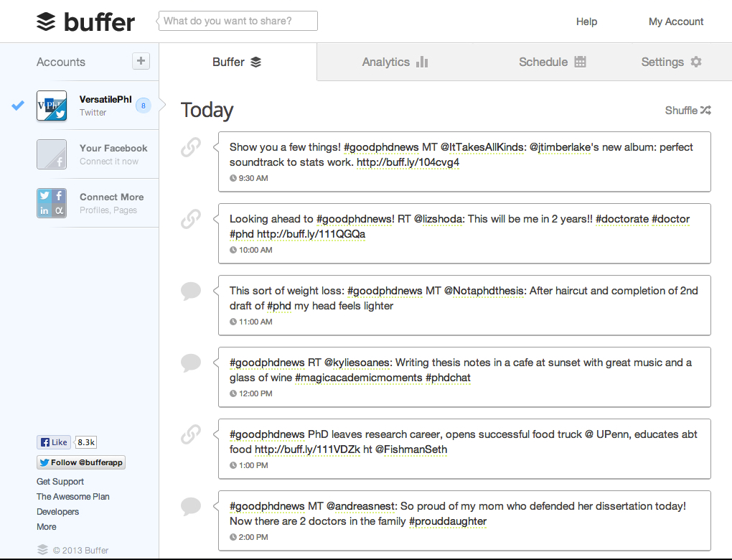Click the clock icon next to 2:00 PM
This screenshot has width=732, height=560.
pyautogui.click(x=233, y=537)
